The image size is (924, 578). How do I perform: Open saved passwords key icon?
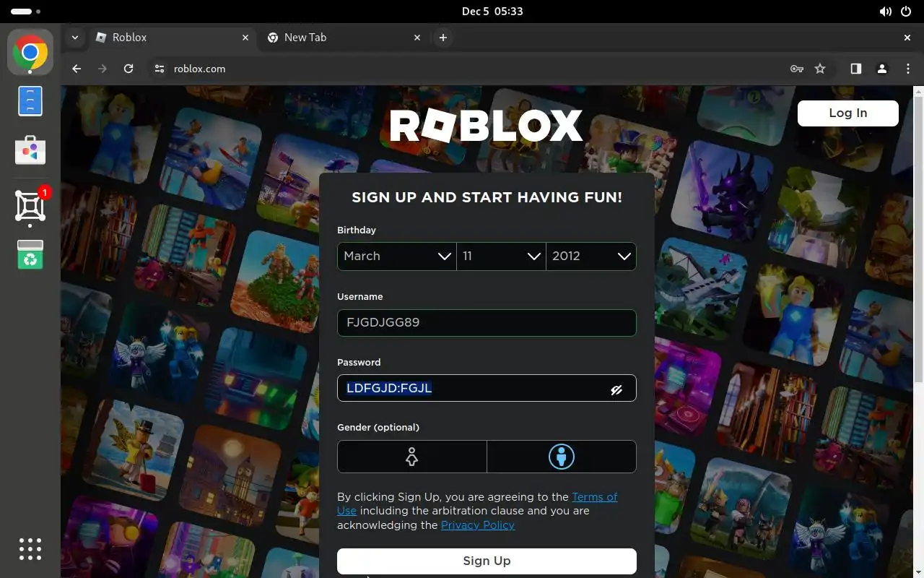(x=797, y=69)
